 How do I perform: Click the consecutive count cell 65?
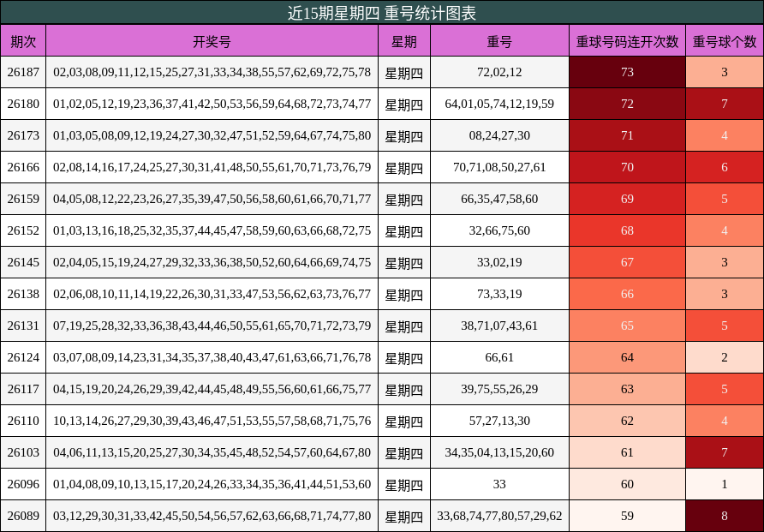[627, 326]
